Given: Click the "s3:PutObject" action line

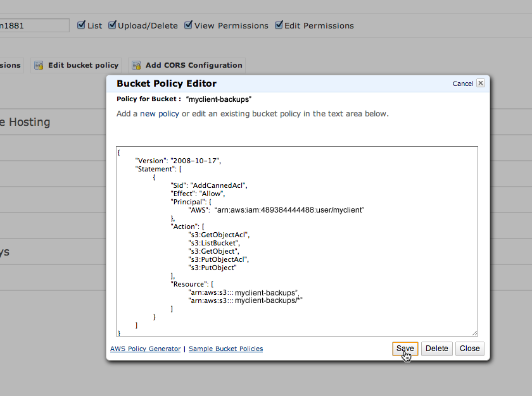Looking at the screenshot, I should pos(212,268).
